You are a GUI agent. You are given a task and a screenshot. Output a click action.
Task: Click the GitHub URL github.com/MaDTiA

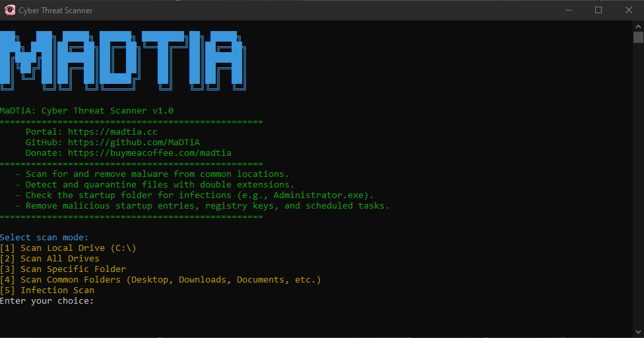(134, 143)
